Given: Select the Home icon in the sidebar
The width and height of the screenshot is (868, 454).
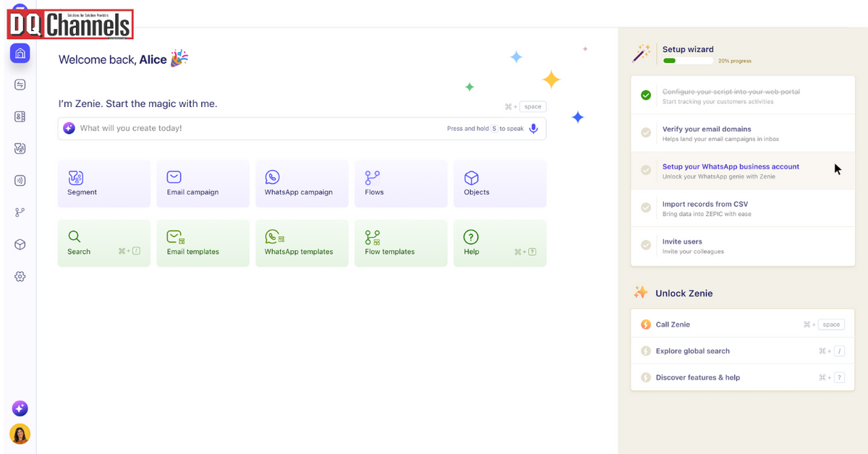Looking at the screenshot, I should tap(20, 53).
